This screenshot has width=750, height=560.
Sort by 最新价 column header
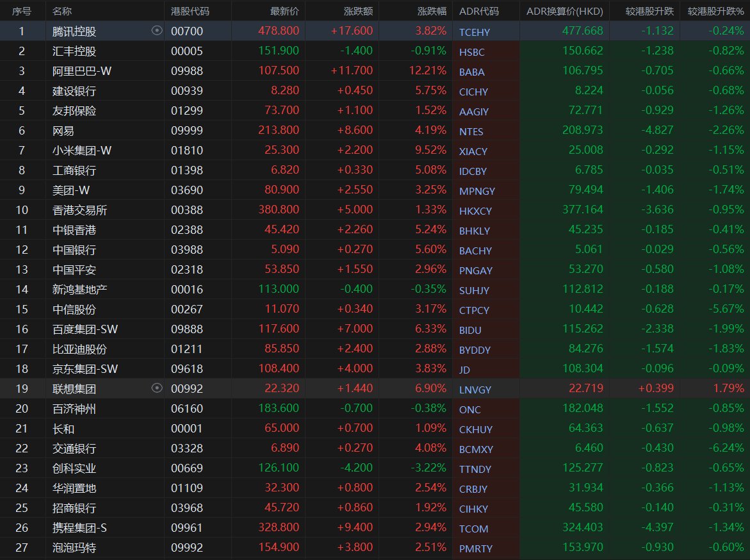284,11
